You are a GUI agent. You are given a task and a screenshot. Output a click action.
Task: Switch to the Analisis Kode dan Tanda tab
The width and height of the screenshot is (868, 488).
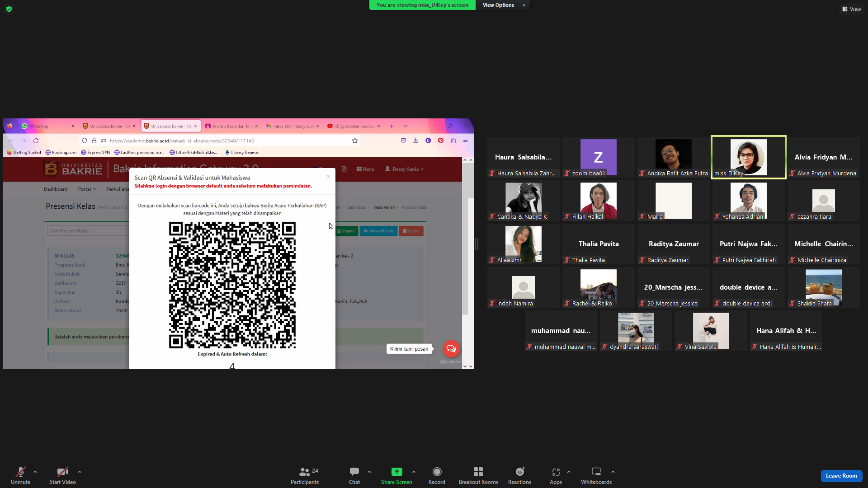tap(231, 126)
